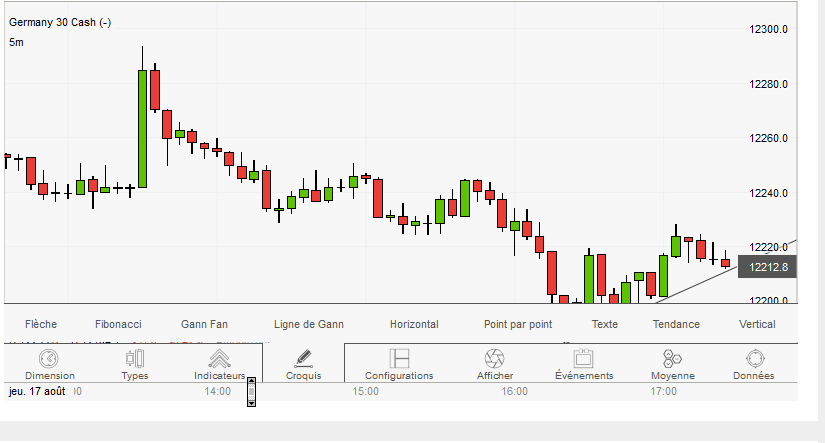Open the Configurations layout icon

point(399,358)
